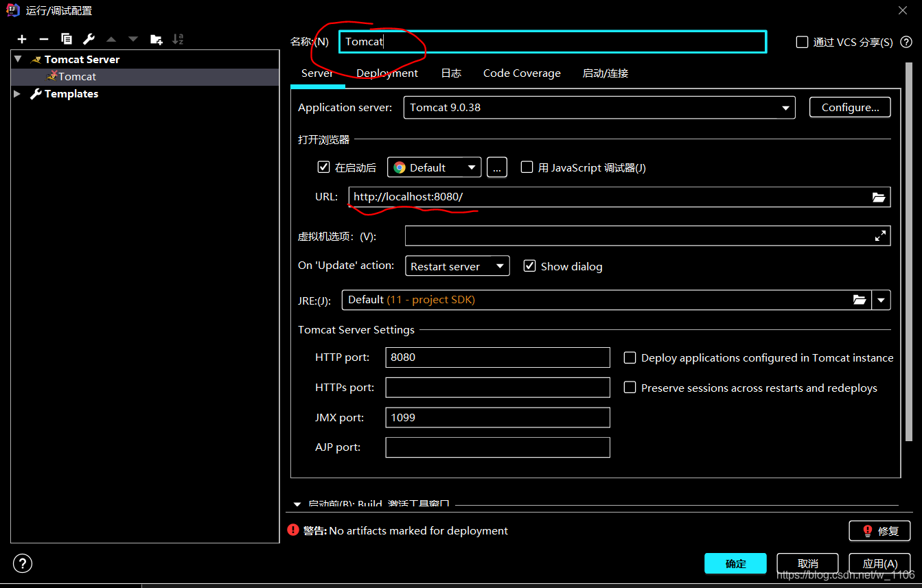Toggle Show dialog checkbox
Viewport: 922px width, 588px height.
click(x=529, y=266)
